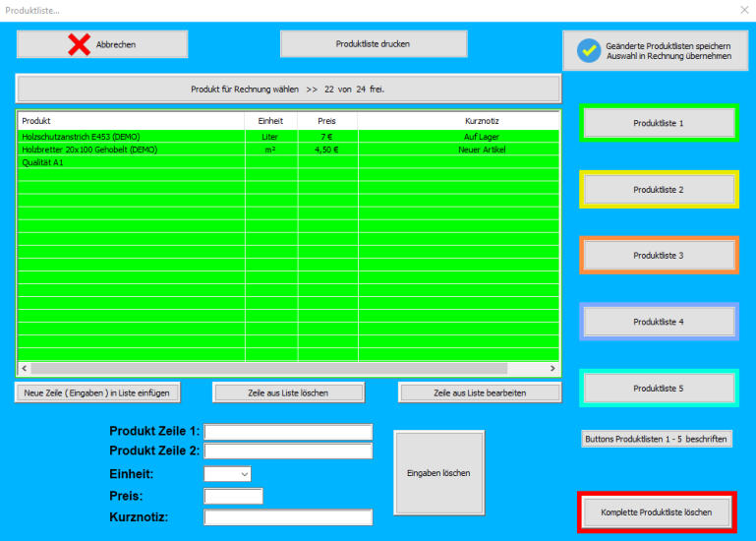This screenshot has height=541, width=756.
Task: Open Produktliste 1
Action: pos(658,123)
